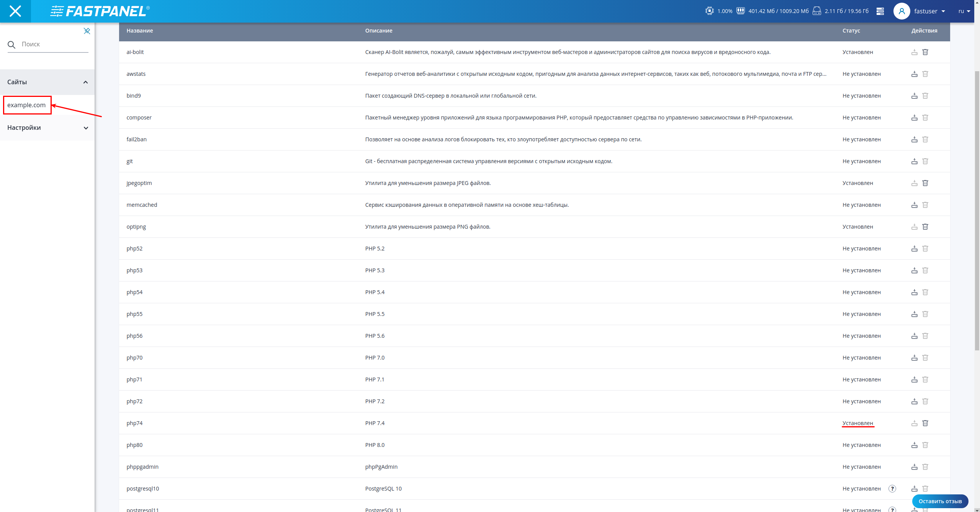Select the awstats name cell
980x512 pixels.
pyautogui.click(x=136, y=74)
